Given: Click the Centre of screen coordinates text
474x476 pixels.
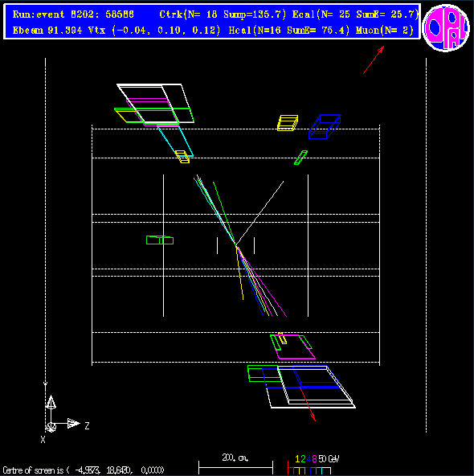Looking at the screenshot, I should pos(84,470).
